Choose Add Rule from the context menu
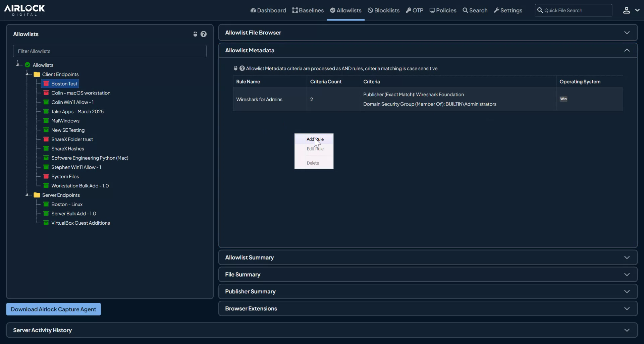The image size is (644, 344). click(x=315, y=139)
